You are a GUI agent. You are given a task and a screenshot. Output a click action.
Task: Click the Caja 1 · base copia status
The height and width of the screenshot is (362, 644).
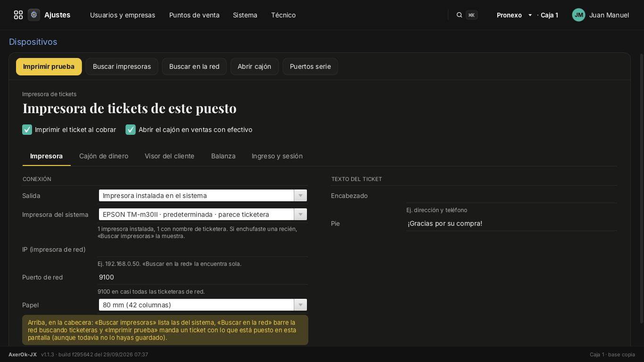pyautogui.click(x=612, y=354)
